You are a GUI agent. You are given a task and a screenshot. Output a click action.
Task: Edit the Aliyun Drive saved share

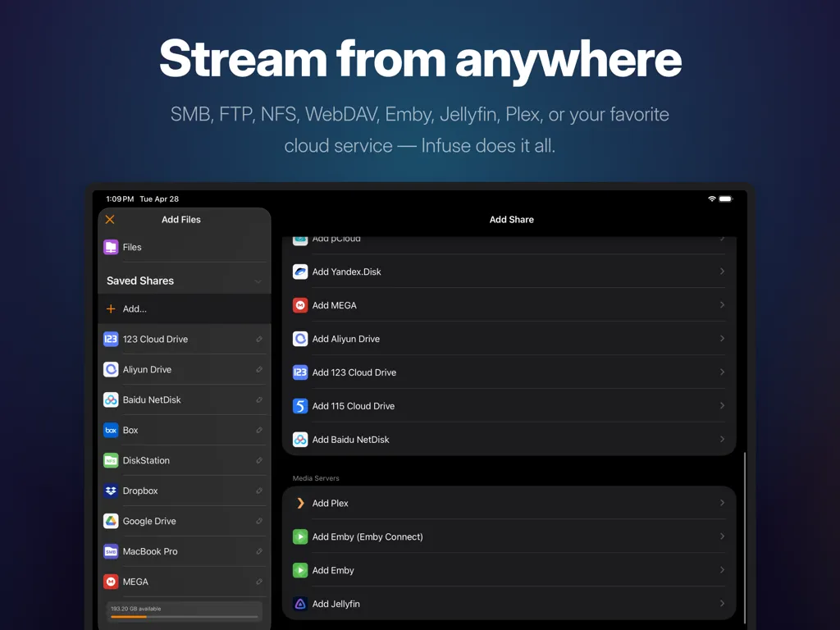[259, 370]
